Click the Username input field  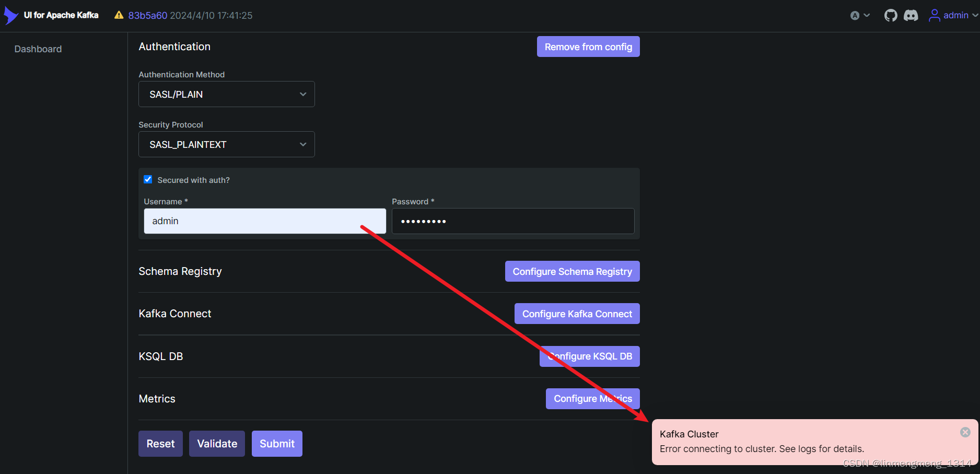coord(265,221)
